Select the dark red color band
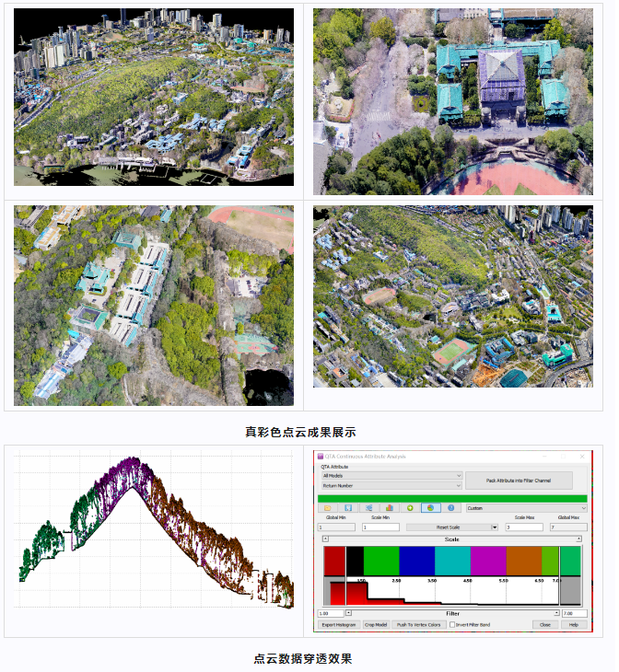This screenshot has width=619, height=672. [x=334, y=561]
